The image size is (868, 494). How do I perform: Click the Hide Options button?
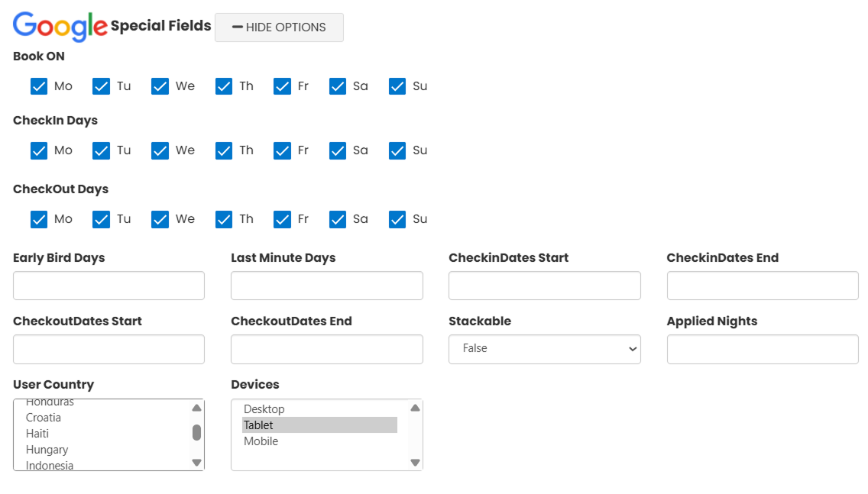279,27
